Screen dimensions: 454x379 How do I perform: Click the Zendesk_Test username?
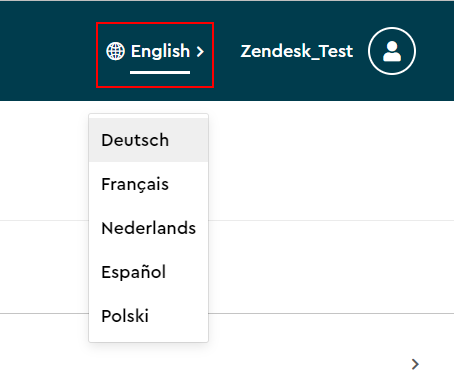click(x=297, y=51)
